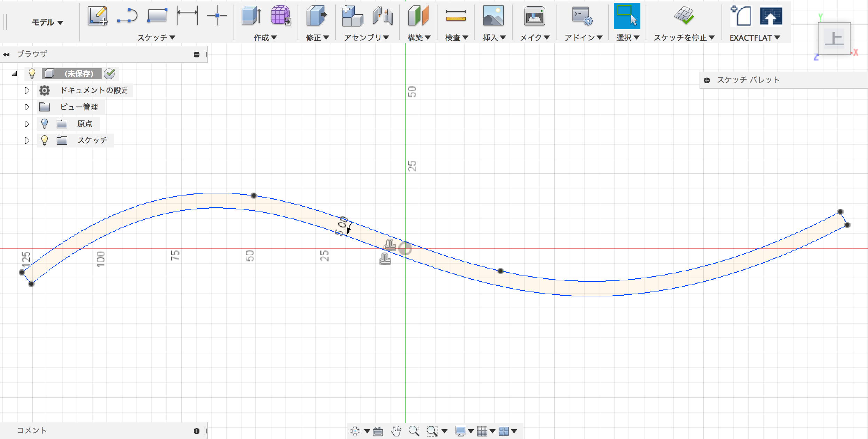Select the Line sketch tool
The image size is (868, 439).
127,16
